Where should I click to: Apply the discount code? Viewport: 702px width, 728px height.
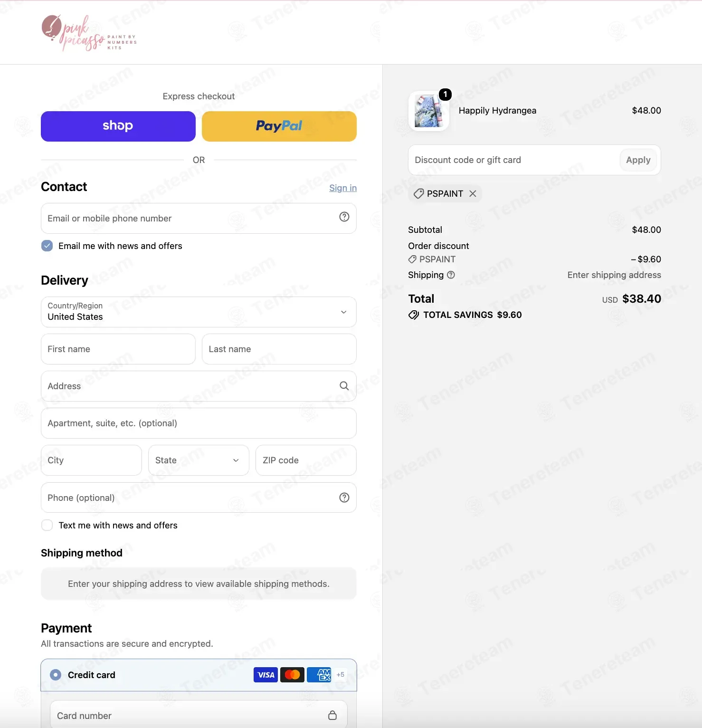coord(638,160)
